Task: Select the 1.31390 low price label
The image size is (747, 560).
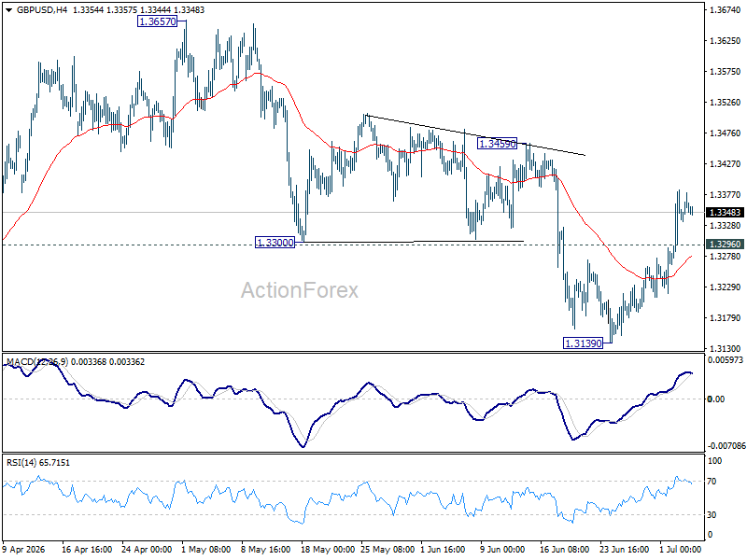Action: pyautogui.click(x=583, y=343)
